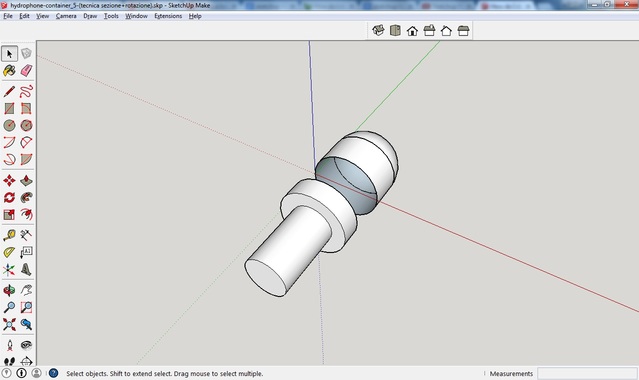Choose the Paint Bucket tool
This screenshot has height=380, width=639.
[9, 71]
